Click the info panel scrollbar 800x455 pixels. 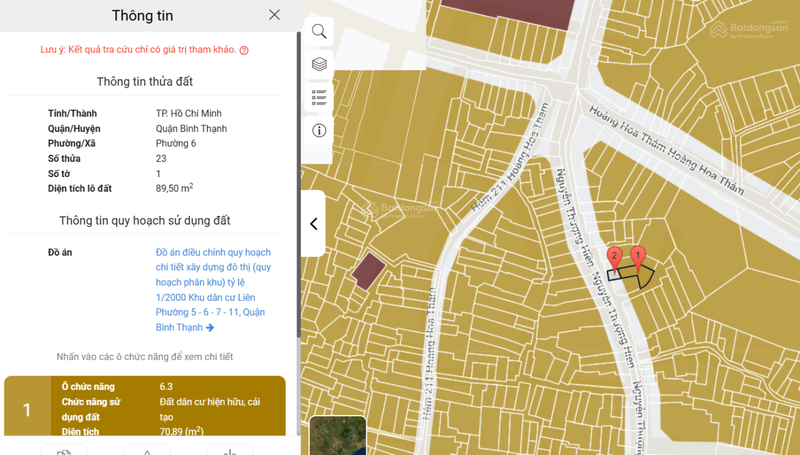click(298, 200)
